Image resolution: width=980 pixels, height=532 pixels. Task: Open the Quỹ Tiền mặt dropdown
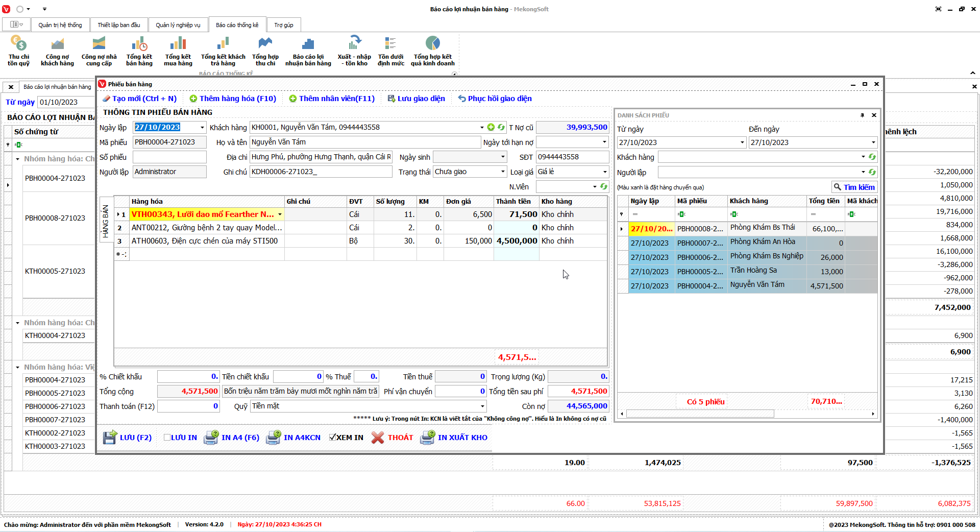tap(482, 406)
